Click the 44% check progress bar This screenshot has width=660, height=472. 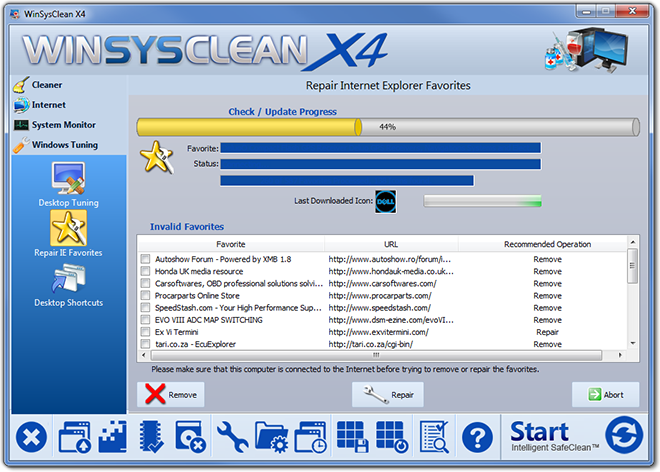388,127
